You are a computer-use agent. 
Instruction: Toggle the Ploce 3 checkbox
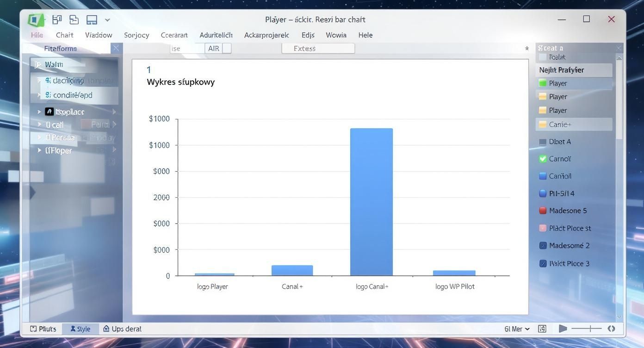[543, 264]
